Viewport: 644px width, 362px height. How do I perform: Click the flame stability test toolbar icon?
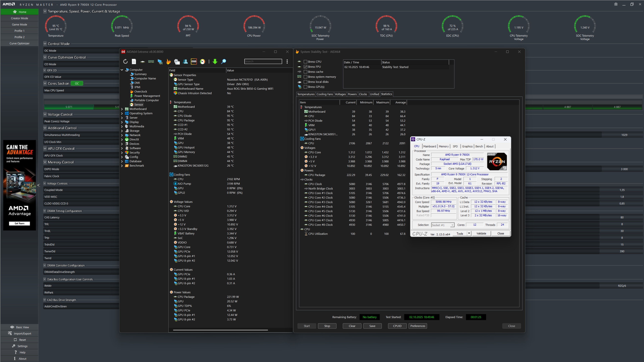click(169, 62)
